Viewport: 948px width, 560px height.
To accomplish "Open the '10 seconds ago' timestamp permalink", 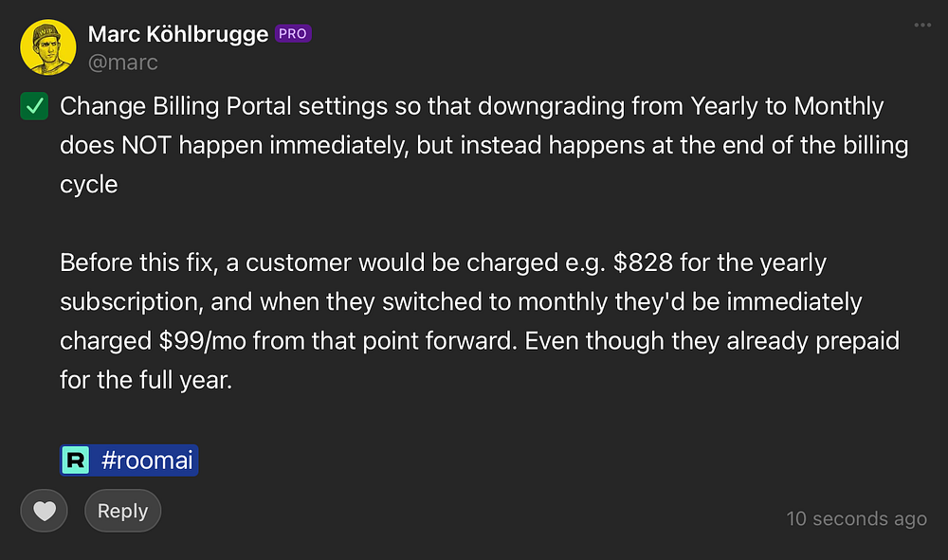I will pos(856,518).
